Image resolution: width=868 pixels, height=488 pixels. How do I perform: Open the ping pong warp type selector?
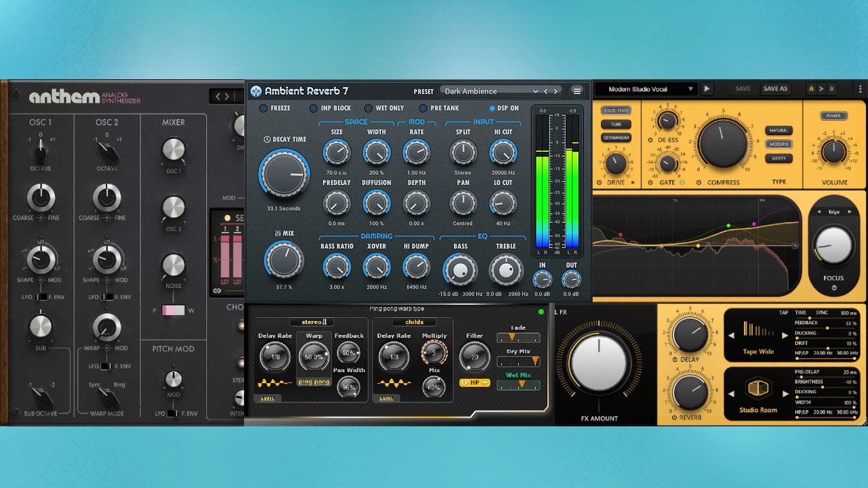[314, 382]
